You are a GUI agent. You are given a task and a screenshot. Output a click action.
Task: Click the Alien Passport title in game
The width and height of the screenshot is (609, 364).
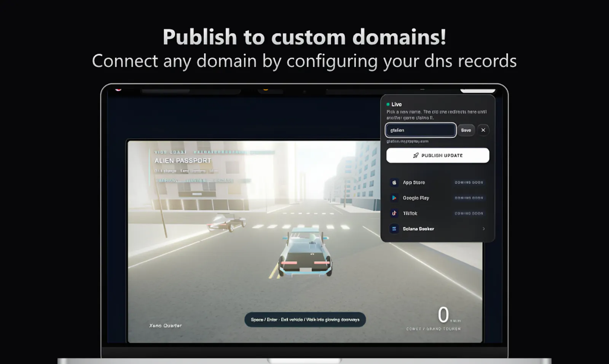pyautogui.click(x=183, y=161)
